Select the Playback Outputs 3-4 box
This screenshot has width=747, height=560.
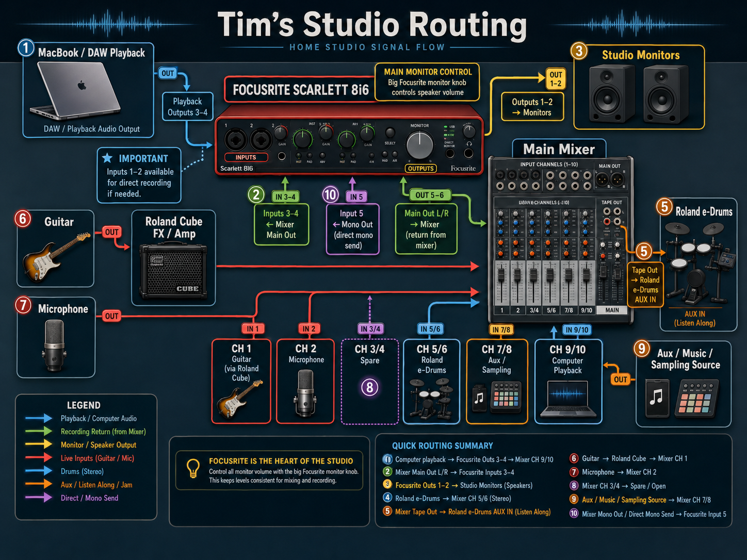click(188, 107)
